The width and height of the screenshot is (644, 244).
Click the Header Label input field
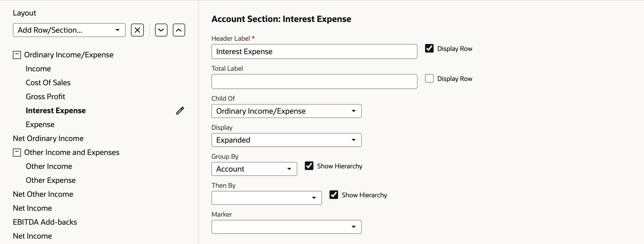314,51
